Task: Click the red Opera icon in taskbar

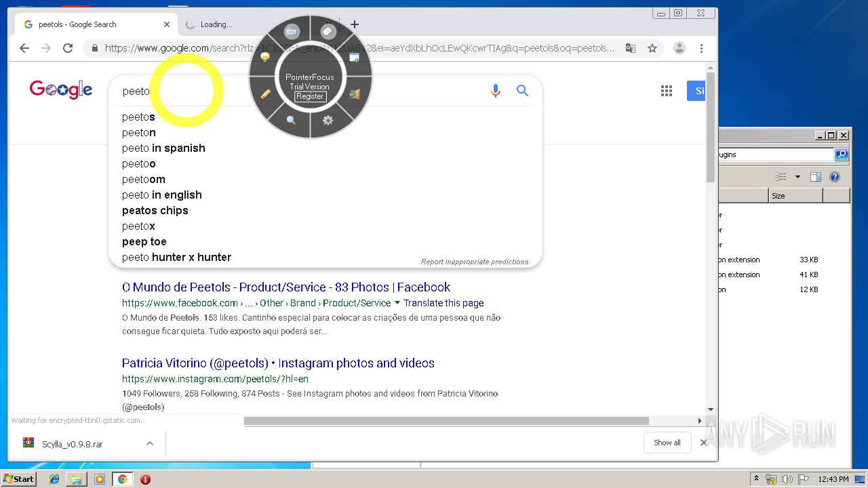Action: 145,479
